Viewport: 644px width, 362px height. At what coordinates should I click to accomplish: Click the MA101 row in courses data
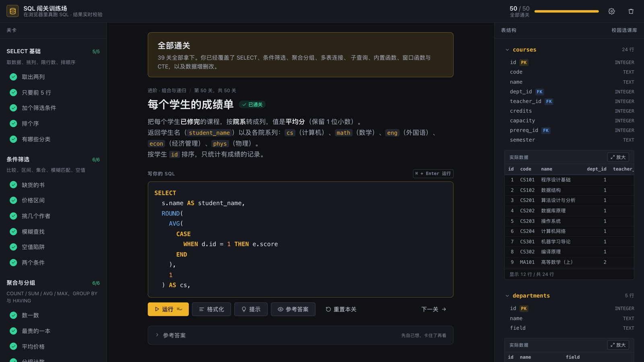tap(569, 262)
